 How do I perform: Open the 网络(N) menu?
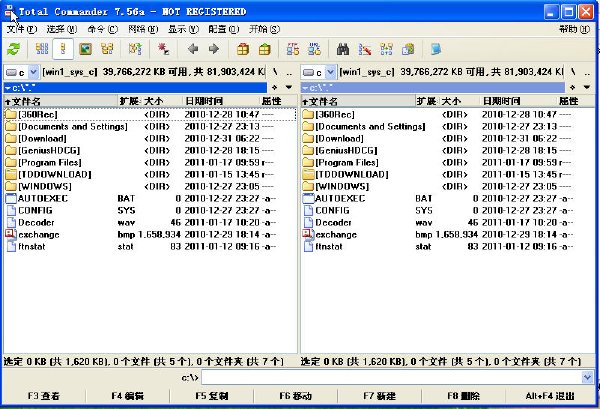coord(143,29)
